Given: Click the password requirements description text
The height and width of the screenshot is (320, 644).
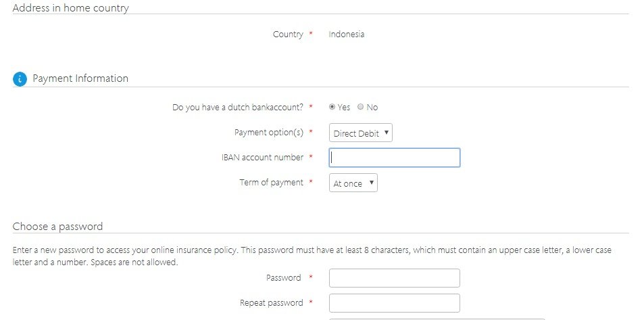Looking at the screenshot, I should [312, 256].
